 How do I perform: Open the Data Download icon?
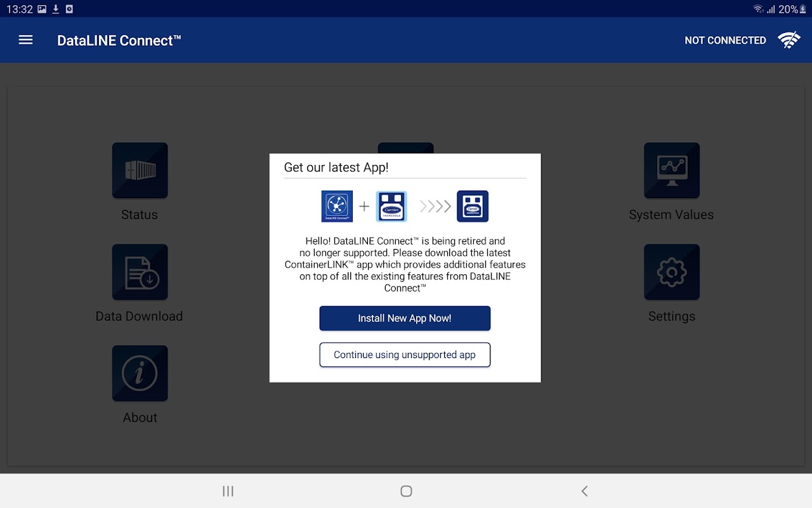click(140, 272)
